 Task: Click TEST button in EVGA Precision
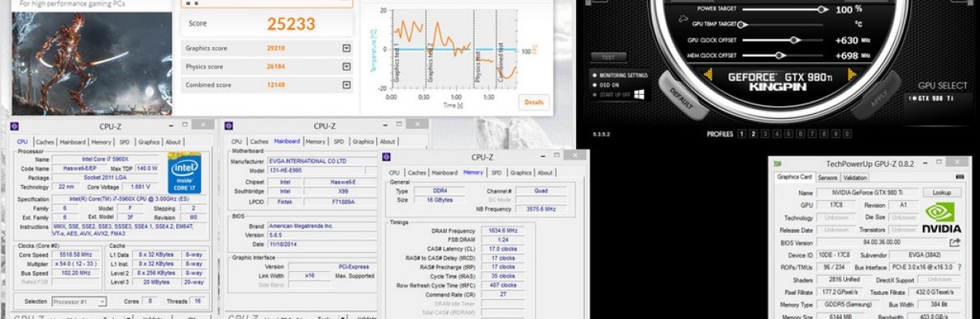pos(608,57)
